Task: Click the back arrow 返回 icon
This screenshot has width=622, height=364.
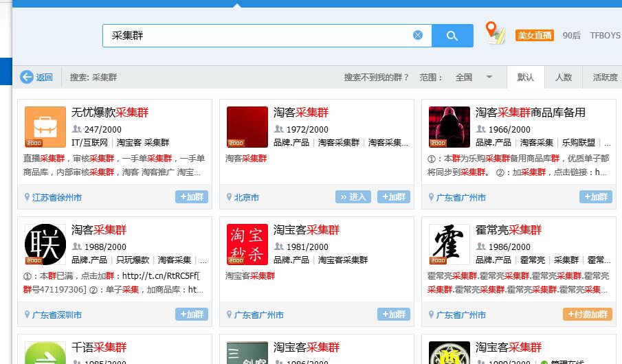Action: (x=27, y=78)
